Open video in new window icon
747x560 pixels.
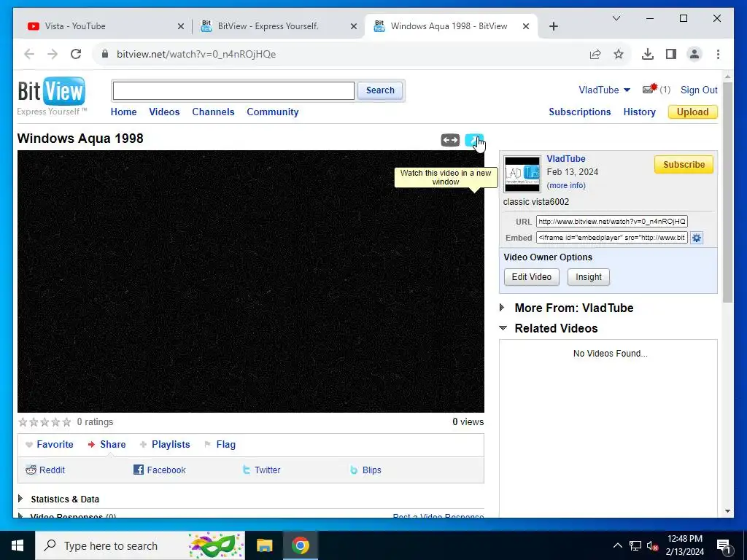(x=474, y=140)
